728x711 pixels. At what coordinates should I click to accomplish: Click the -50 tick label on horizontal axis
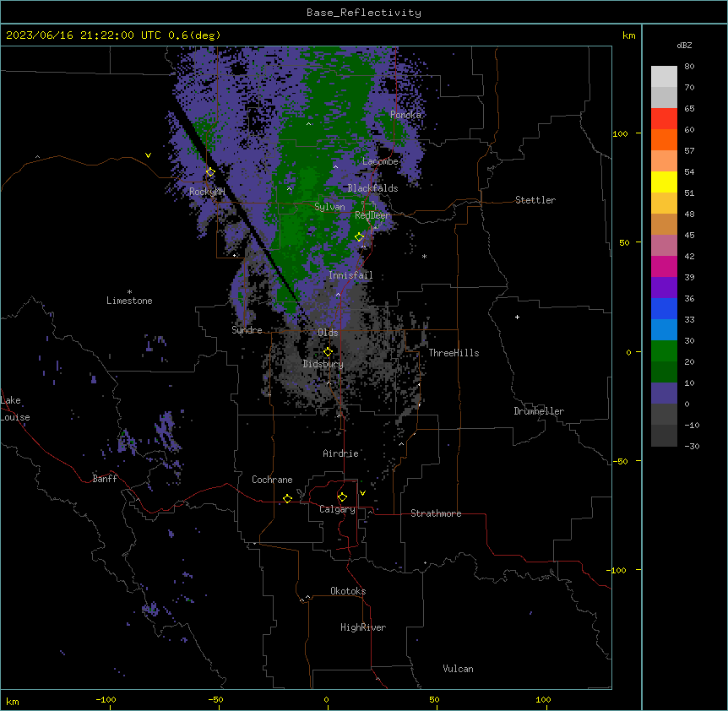(215, 699)
